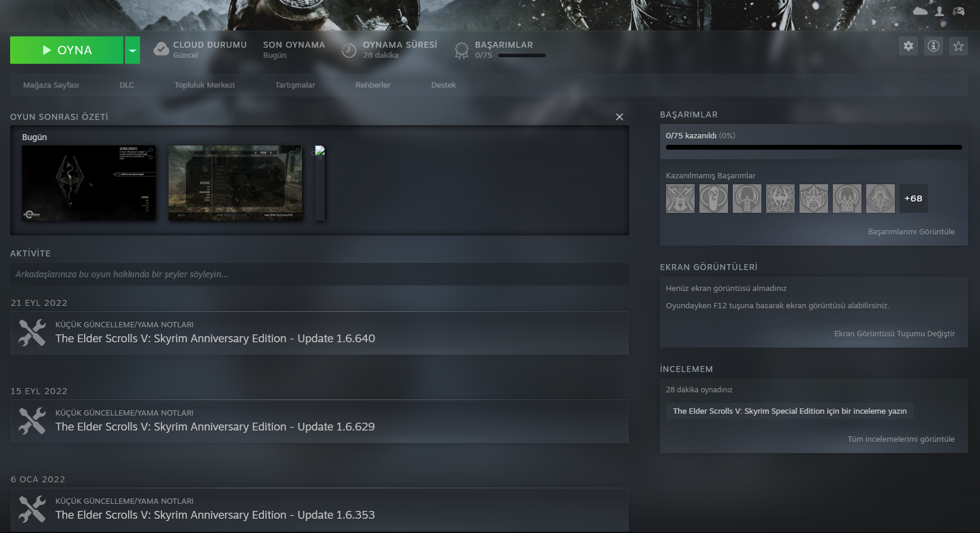Click the 28 dakika playtime value in the header
Screen dimensions: 980x533
point(381,55)
